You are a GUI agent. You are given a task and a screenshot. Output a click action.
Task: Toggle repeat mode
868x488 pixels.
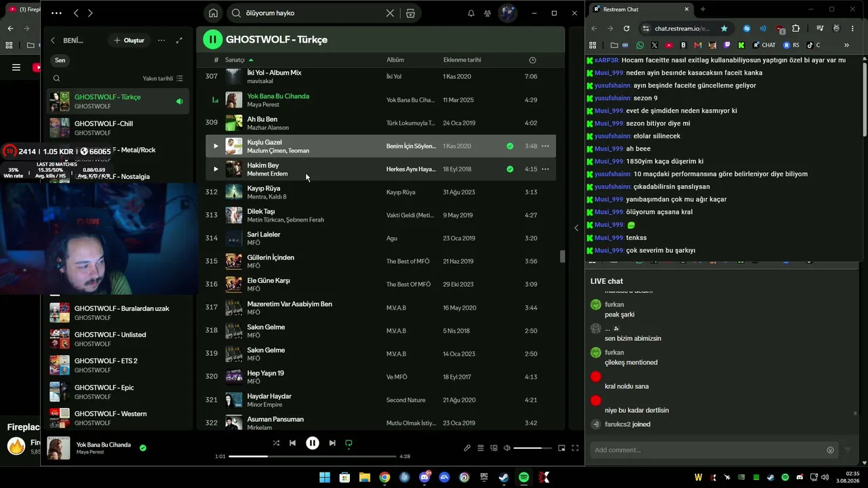tap(349, 443)
